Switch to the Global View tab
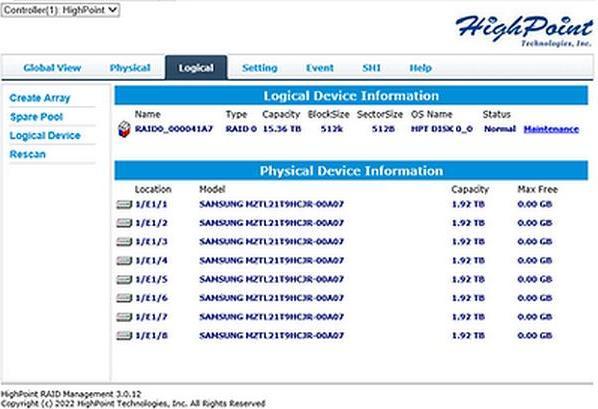Image resolution: width=598 pixels, height=409 pixels. 52,68
